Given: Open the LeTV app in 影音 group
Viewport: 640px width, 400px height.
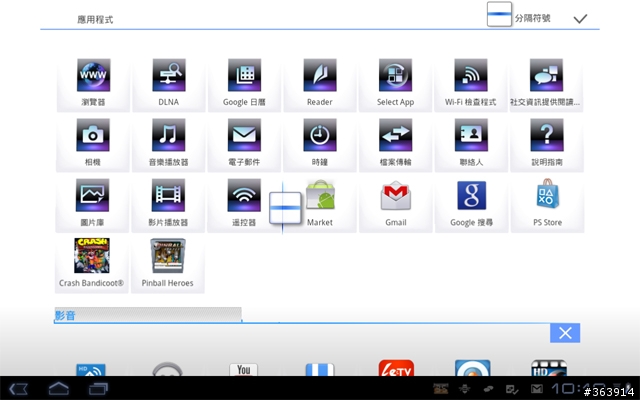Looking at the screenshot, I should 396,368.
